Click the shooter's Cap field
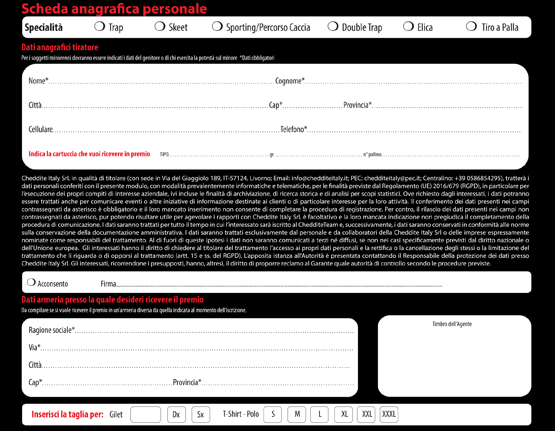The height and width of the screenshot is (431, 555). [313, 105]
